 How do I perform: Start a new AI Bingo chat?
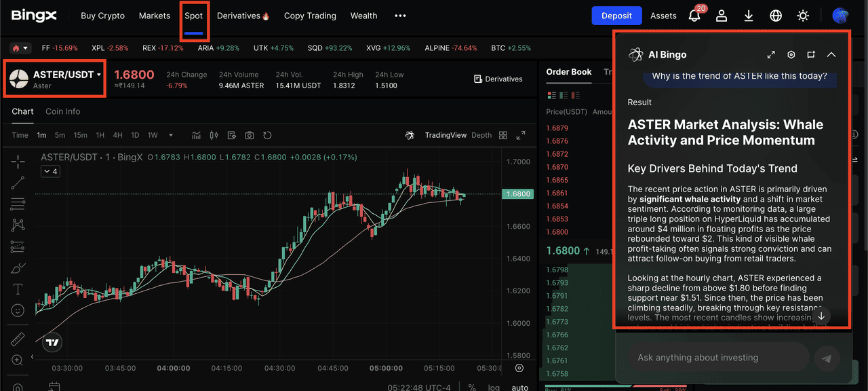click(811, 55)
